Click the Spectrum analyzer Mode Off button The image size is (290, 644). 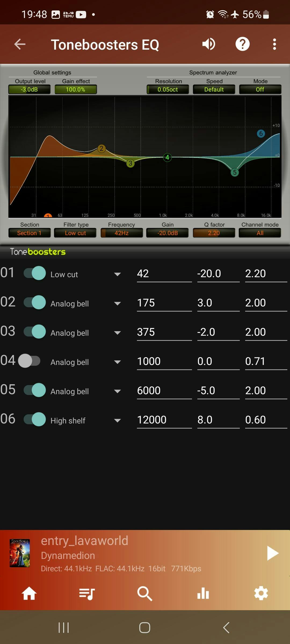click(x=260, y=89)
